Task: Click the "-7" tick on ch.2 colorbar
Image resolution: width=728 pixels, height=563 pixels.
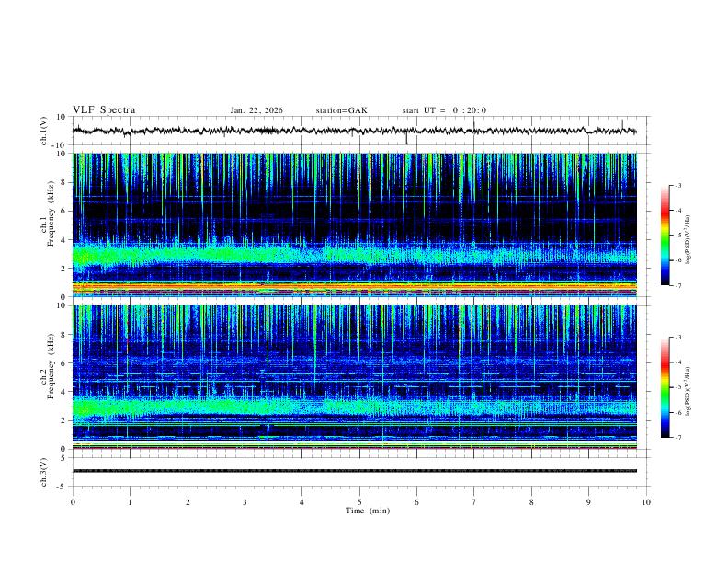Action: pos(678,438)
